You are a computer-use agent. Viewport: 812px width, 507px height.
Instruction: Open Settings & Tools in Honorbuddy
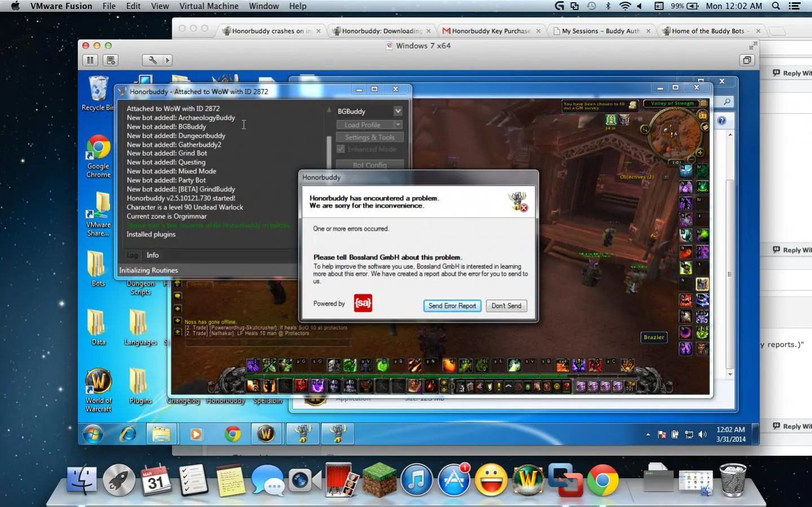pos(370,137)
